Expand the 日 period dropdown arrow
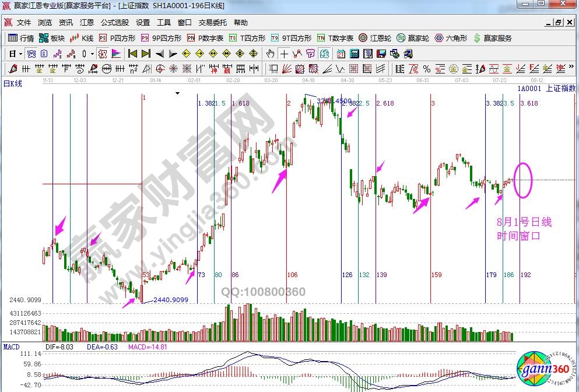579x392 pixels. pyautogui.click(x=20, y=54)
